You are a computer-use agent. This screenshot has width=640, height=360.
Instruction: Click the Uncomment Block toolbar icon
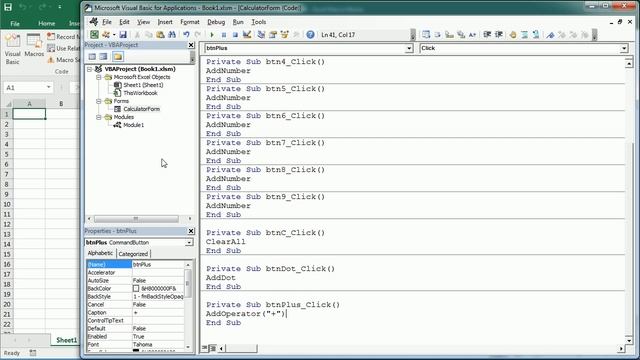tap(536, 35)
